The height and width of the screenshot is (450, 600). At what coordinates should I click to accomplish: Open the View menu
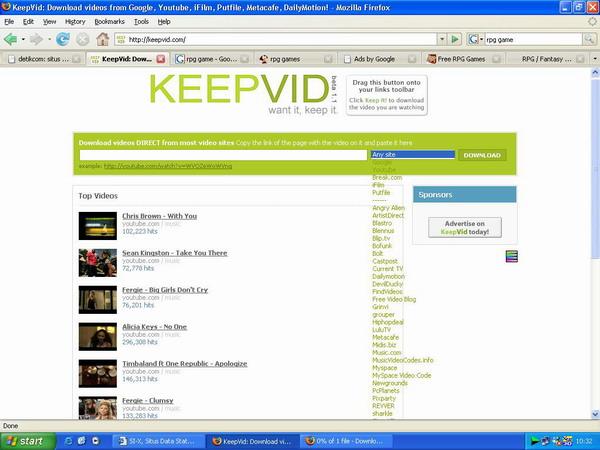pos(49,22)
